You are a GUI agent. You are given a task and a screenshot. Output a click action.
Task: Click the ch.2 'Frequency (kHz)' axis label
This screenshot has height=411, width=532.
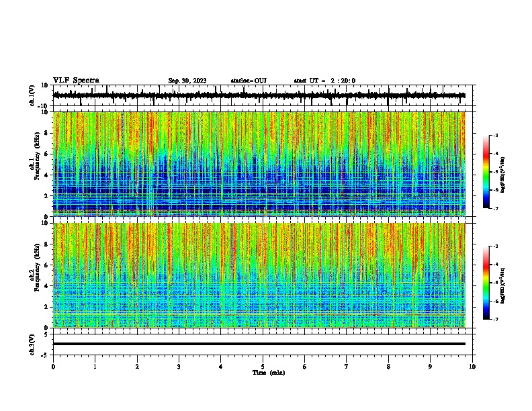(x=37, y=267)
